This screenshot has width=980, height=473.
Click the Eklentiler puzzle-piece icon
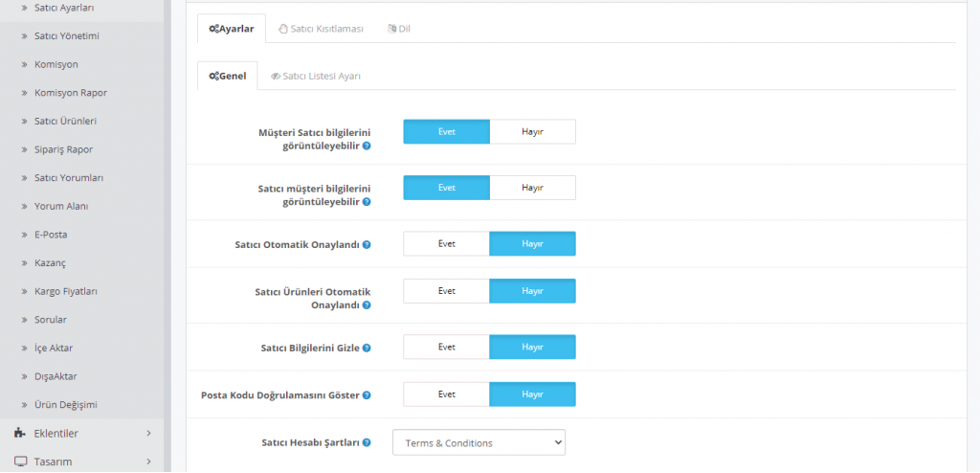point(20,433)
